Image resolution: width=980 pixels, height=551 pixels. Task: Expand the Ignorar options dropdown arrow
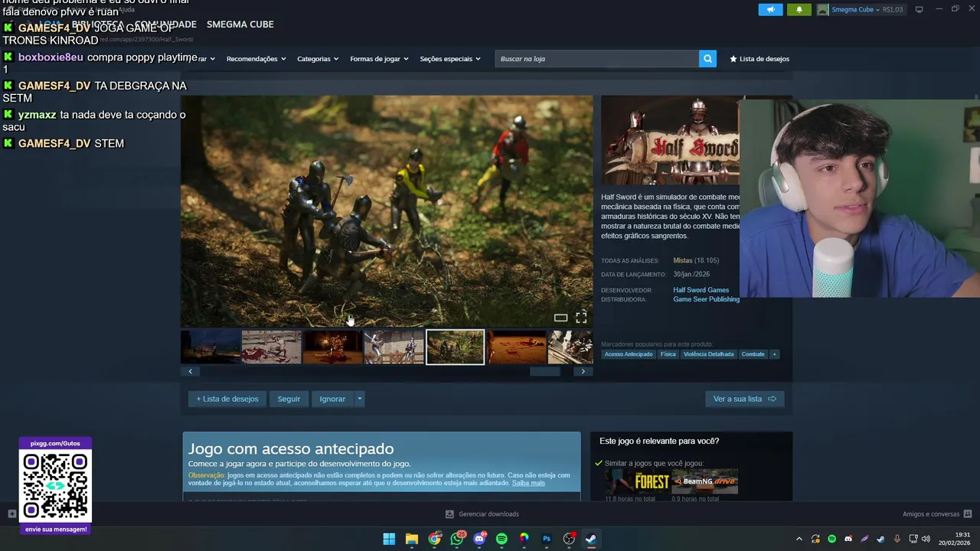pos(359,399)
